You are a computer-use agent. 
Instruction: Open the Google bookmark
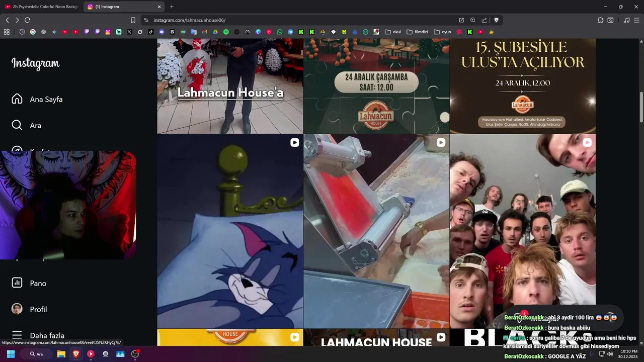33,32
